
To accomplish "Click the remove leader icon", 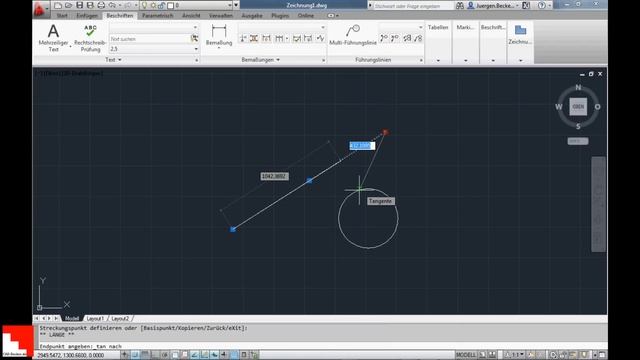I will [x=395, y=38].
